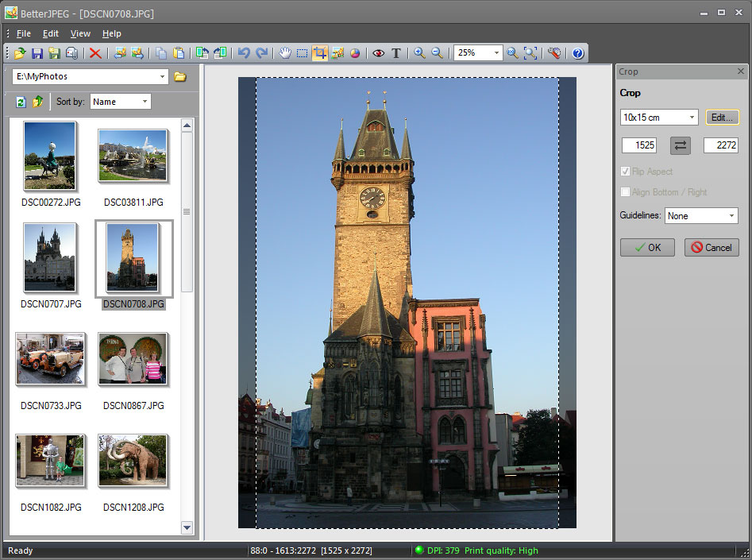Screen dimensions: 752x560
Task: Toggle the Align Bottom / Right checkbox
Action: click(625, 192)
